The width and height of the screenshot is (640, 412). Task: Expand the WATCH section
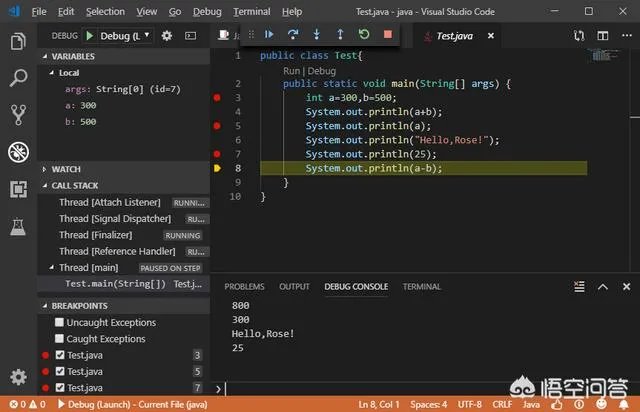tap(66, 169)
